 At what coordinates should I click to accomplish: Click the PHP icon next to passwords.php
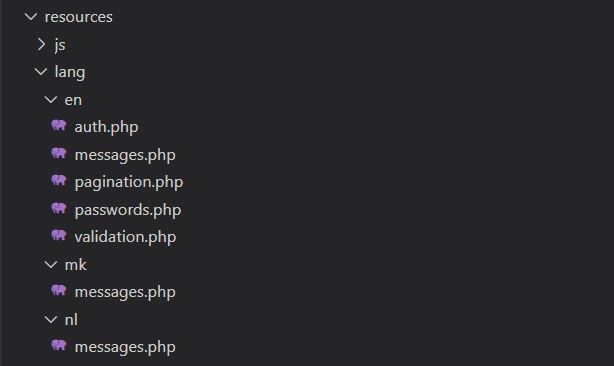pyautogui.click(x=59, y=208)
